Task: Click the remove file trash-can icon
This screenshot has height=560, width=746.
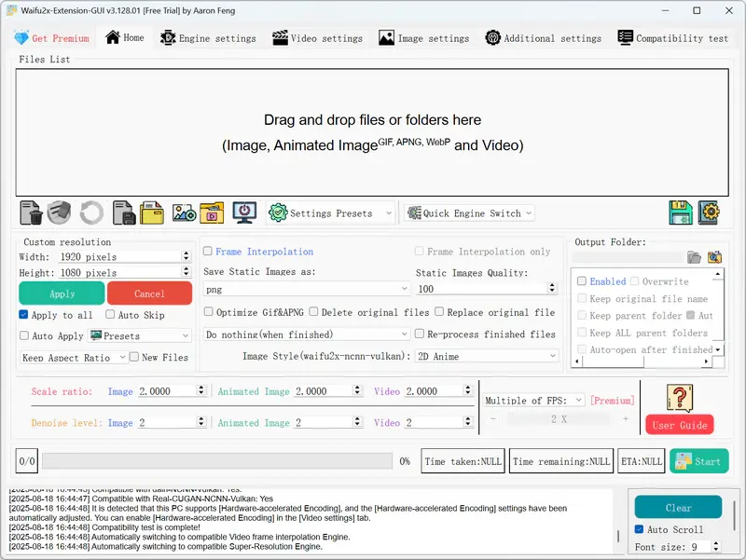Action: pos(31,213)
